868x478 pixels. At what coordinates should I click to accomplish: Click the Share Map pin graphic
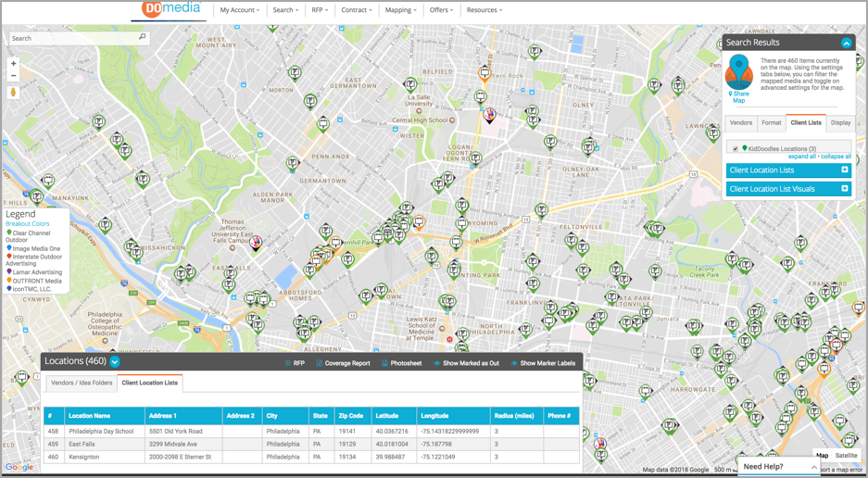tap(739, 72)
